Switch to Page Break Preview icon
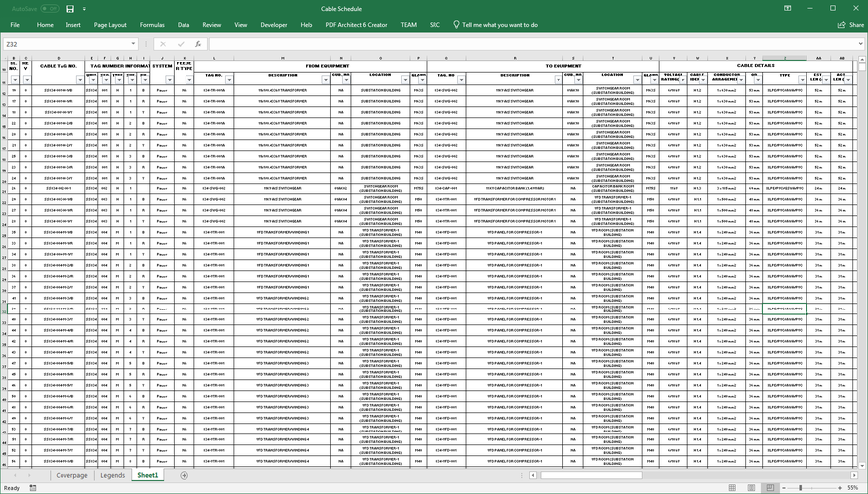The height and width of the screenshot is (494, 868). coord(770,488)
